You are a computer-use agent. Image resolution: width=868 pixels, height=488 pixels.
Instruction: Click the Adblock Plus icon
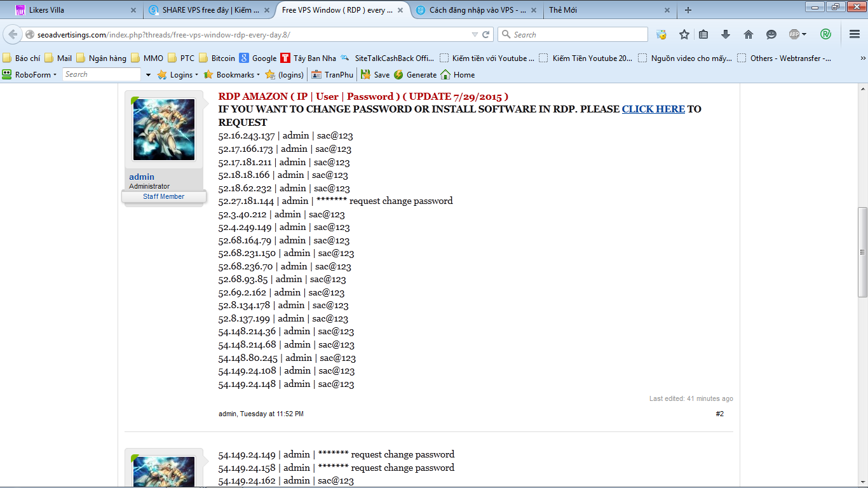(x=794, y=34)
